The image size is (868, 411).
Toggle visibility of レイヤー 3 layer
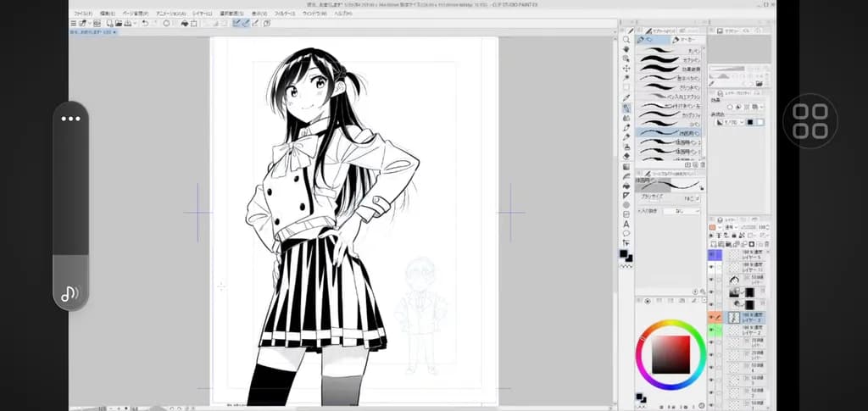712,318
